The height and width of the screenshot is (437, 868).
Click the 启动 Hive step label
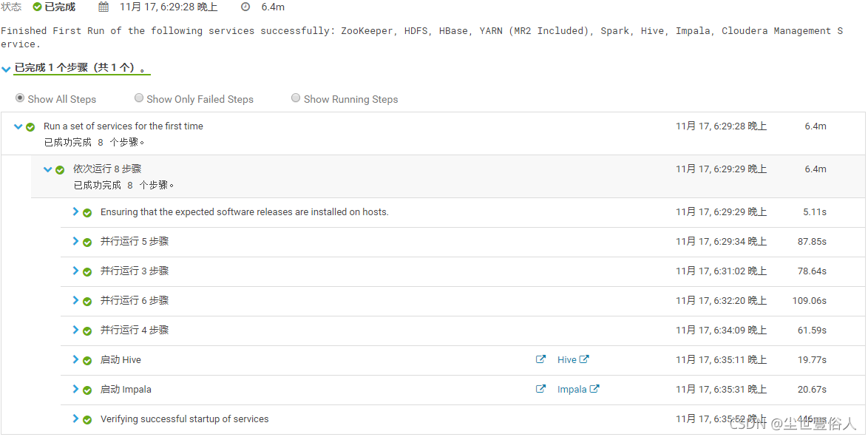tap(121, 360)
